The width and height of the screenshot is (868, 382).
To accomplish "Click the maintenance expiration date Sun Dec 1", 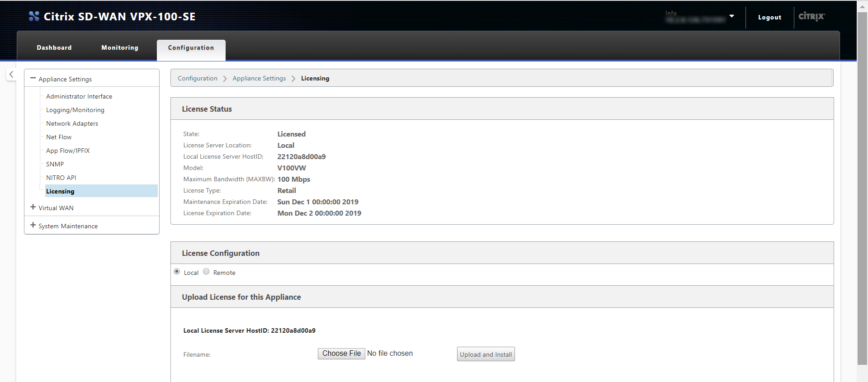I will (318, 202).
